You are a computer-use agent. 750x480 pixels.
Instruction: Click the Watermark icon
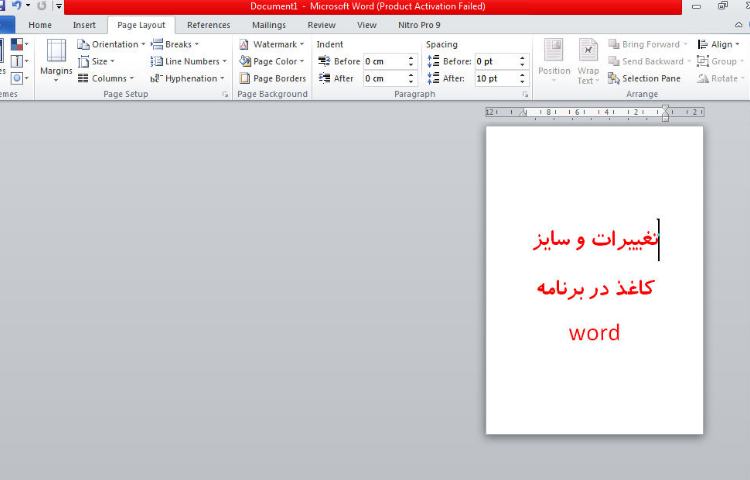[x=244, y=44]
